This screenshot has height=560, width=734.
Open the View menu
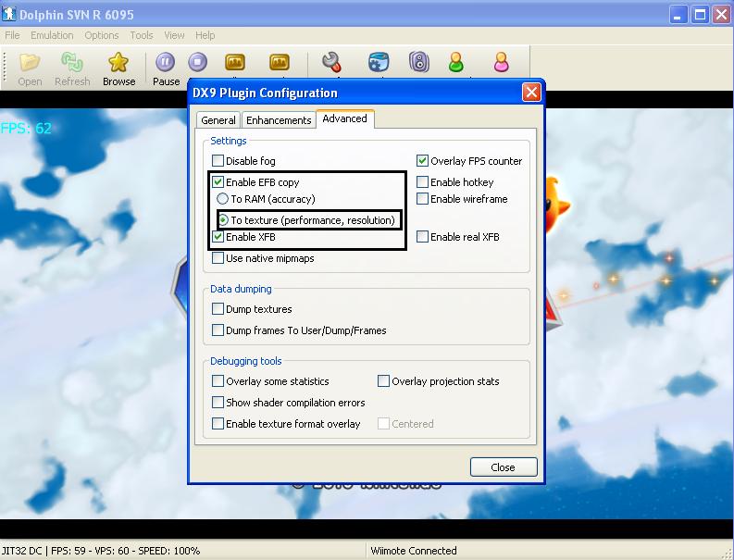174,35
